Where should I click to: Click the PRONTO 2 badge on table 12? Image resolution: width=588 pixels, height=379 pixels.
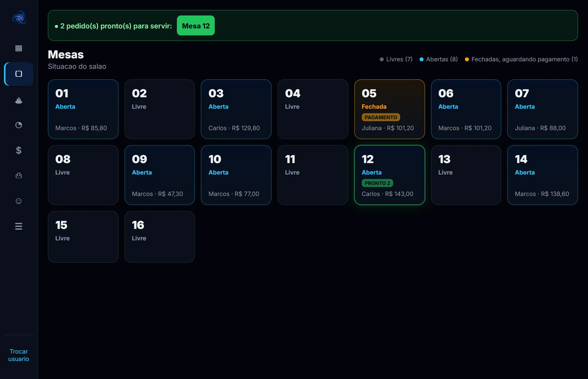pos(377,183)
